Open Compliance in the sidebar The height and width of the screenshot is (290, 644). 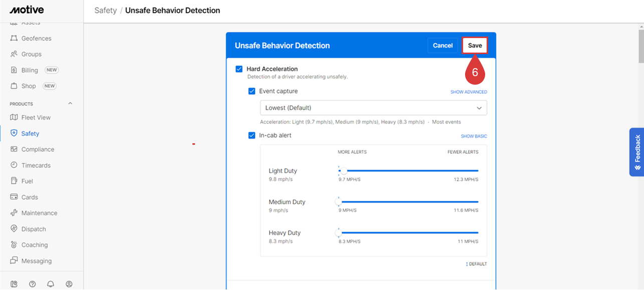(38, 149)
